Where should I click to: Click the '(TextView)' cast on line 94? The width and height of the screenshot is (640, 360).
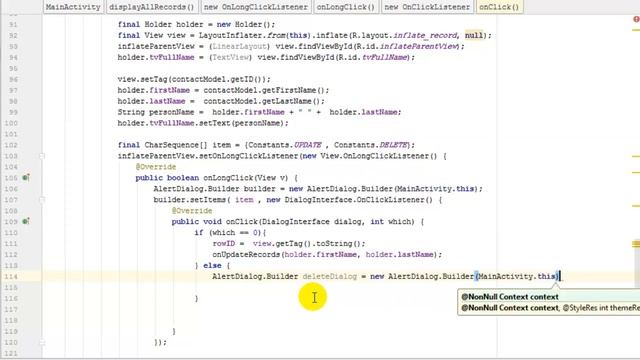tap(231, 57)
